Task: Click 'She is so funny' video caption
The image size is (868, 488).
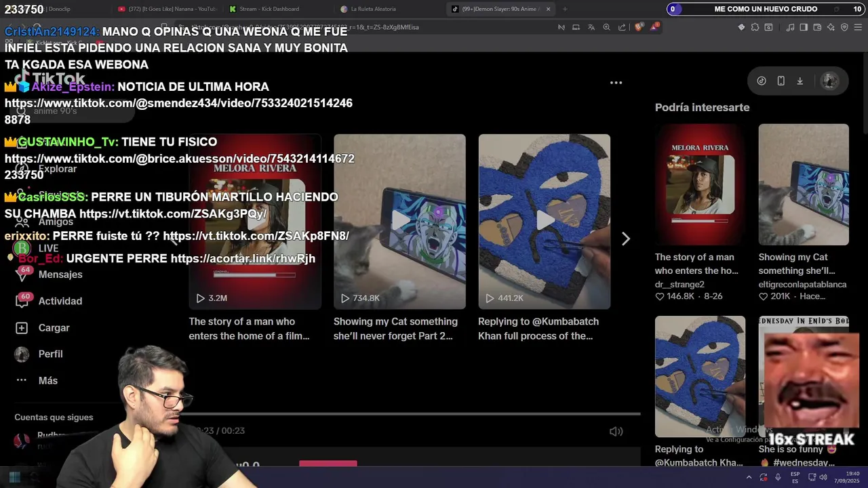Action: pyautogui.click(x=799, y=456)
